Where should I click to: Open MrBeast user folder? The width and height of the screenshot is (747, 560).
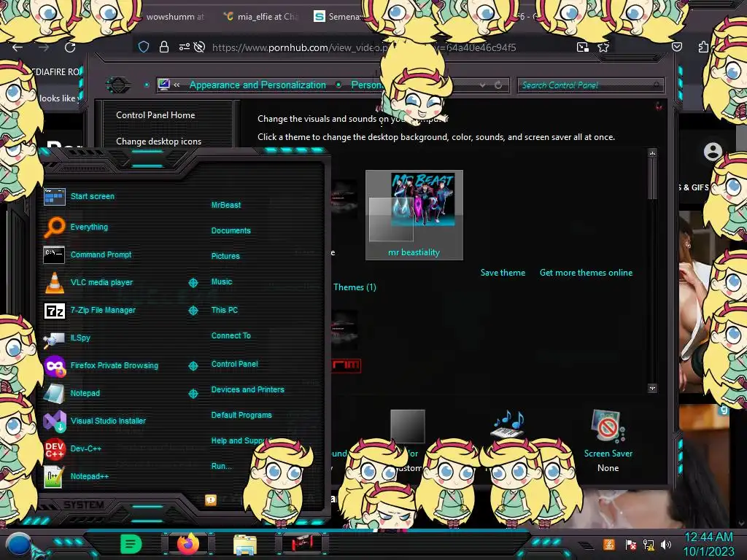pos(226,205)
